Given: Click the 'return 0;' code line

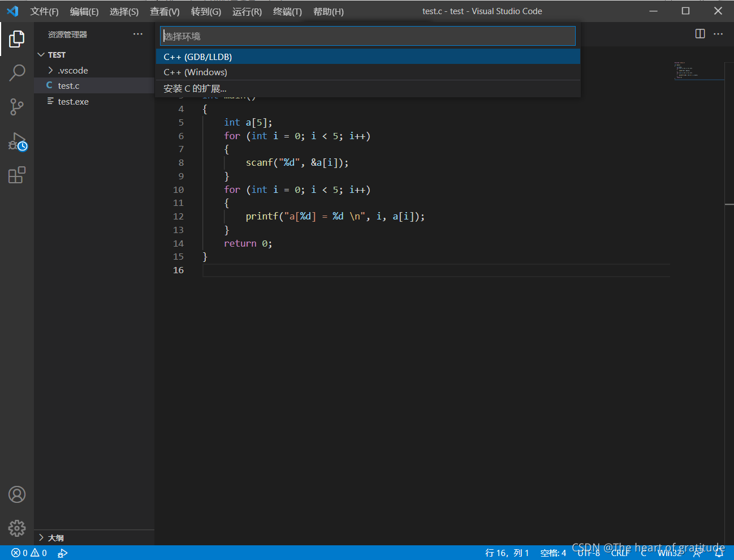Looking at the screenshot, I should 248,243.
